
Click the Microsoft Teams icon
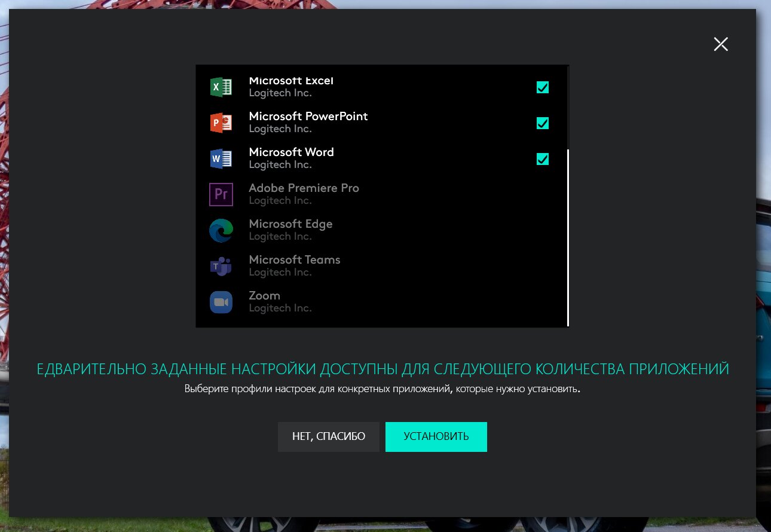click(x=221, y=267)
